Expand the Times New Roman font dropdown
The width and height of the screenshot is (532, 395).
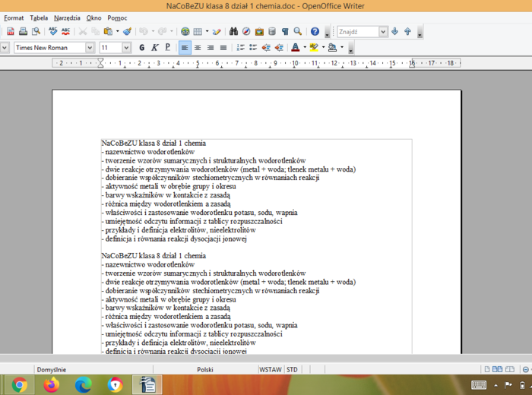pyautogui.click(x=90, y=48)
